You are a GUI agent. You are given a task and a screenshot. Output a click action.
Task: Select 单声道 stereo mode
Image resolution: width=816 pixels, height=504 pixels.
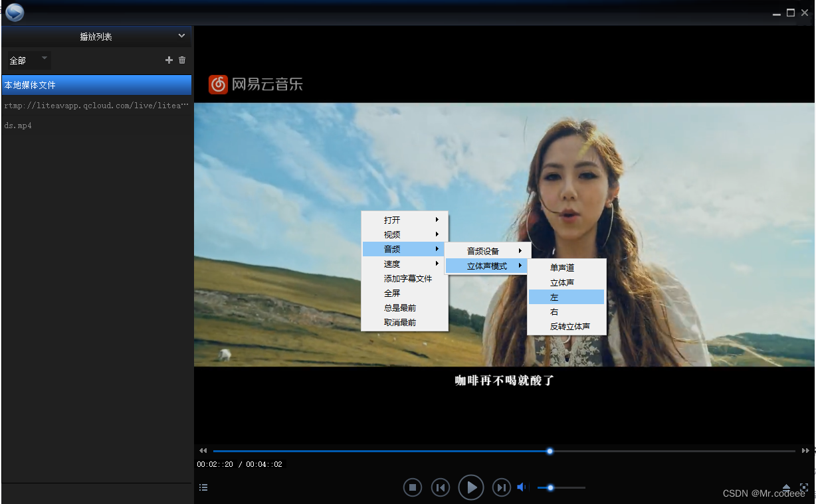click(x=561, y=268)
